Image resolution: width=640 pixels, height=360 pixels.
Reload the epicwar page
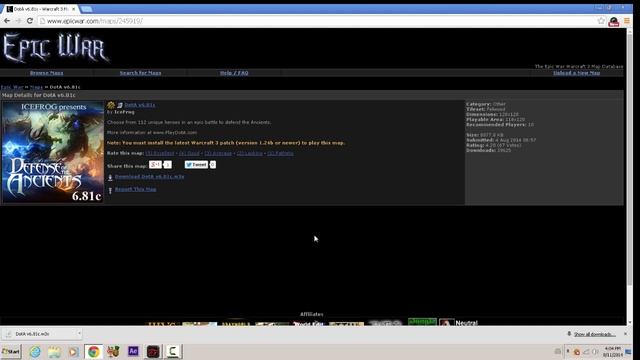(x=30, y=21)
